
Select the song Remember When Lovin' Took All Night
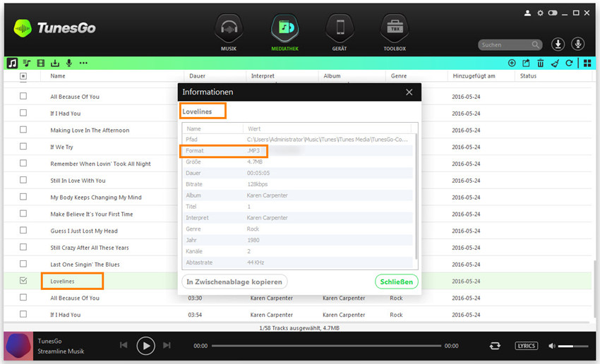[x=101, y=164]
